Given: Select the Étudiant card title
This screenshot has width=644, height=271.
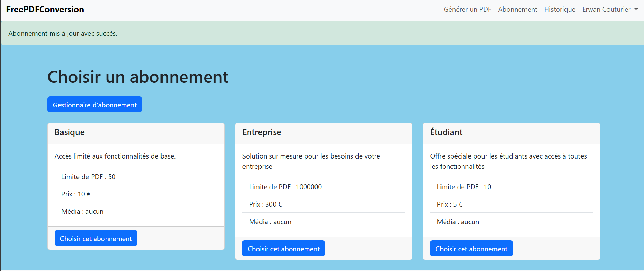Looking at the screenshot, I should [x=446, y=132].
